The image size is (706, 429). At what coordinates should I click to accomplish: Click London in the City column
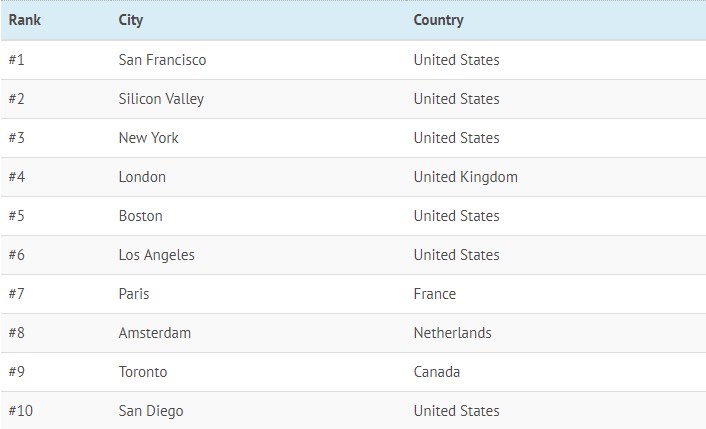(142, 177)
